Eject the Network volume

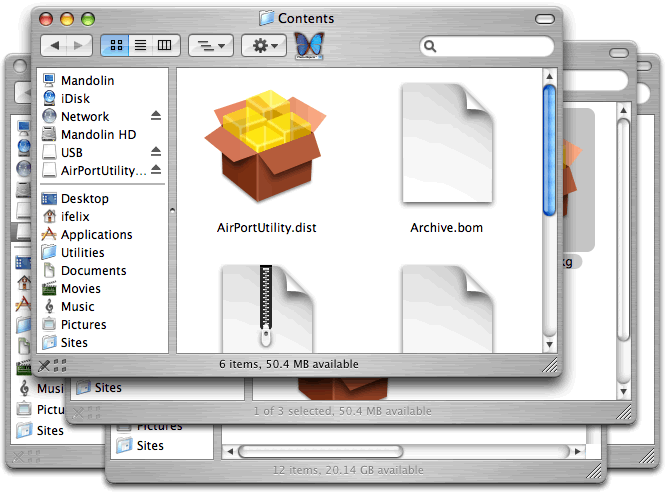(x=156, y=115)
